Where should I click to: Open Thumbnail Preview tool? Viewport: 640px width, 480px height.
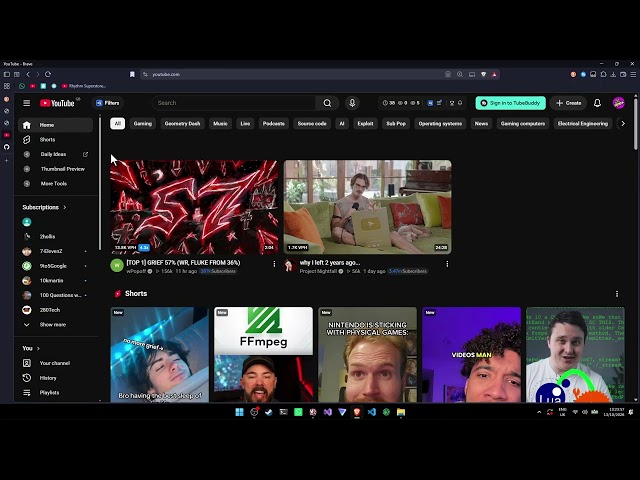[56, 169]
